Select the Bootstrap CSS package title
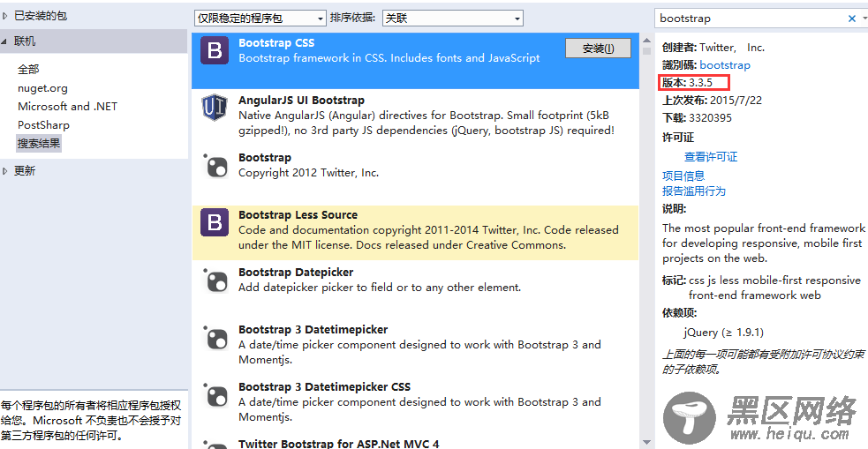868x449 pixels. 276,42
